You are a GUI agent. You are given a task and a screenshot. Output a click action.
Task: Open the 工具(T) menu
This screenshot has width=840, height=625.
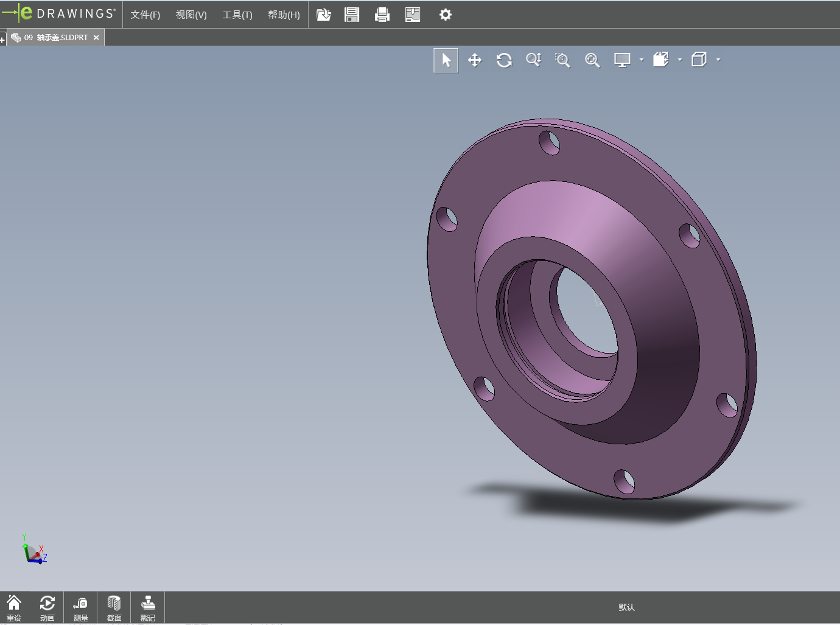point(237,15)
